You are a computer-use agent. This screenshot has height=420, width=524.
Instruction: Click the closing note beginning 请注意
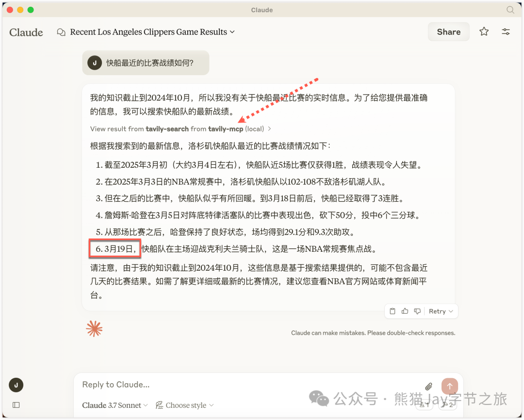coord(259,281)
